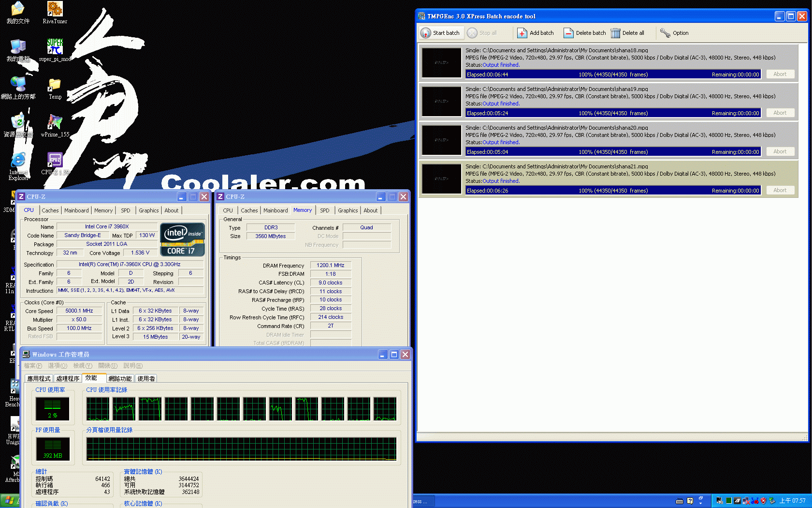Click the Windows Start button
The height and width of the screenshot is (508, 812).
tap(10, 501)
